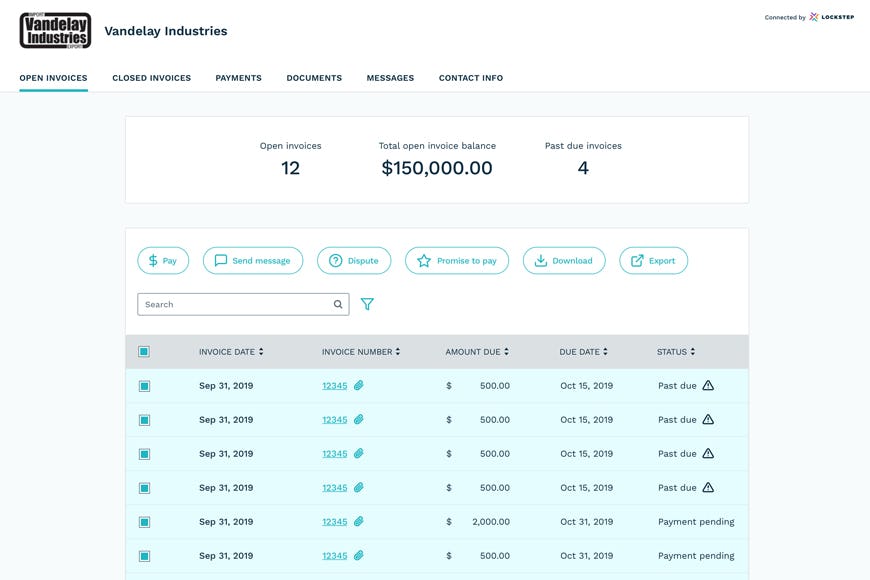Click the Dispute button
Screen dimensions: 870x580
[354, 260]
